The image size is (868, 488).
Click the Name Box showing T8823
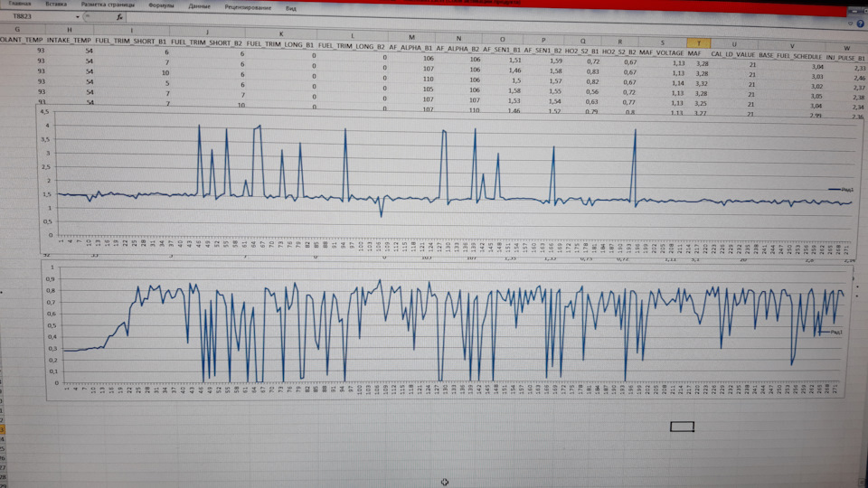(x=38, y=16)
